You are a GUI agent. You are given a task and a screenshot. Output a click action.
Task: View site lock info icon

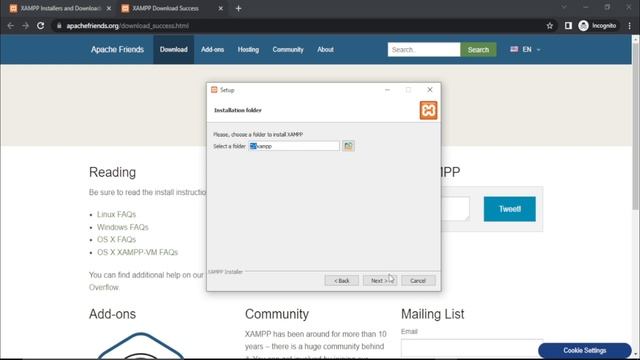click(59, 26)
